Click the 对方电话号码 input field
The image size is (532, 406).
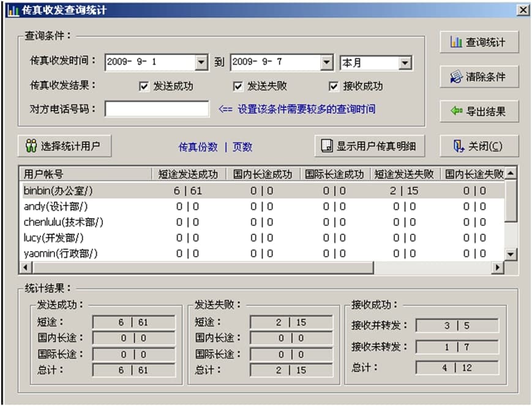[157, 109]
